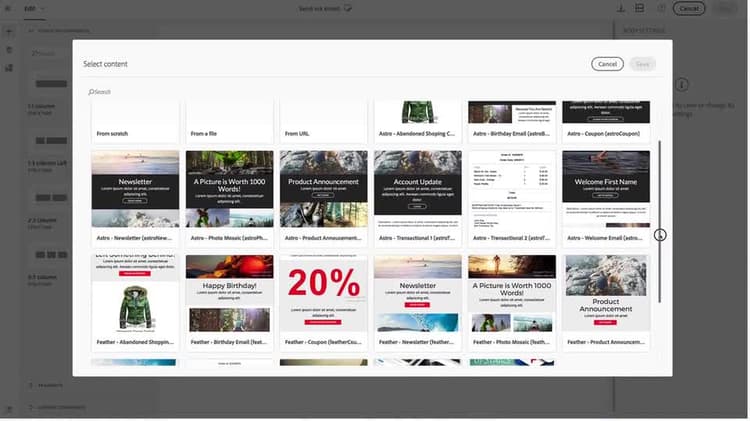Select Astro - Newsletter template
The width and height of the screenshot is (750, 421).
135,198
